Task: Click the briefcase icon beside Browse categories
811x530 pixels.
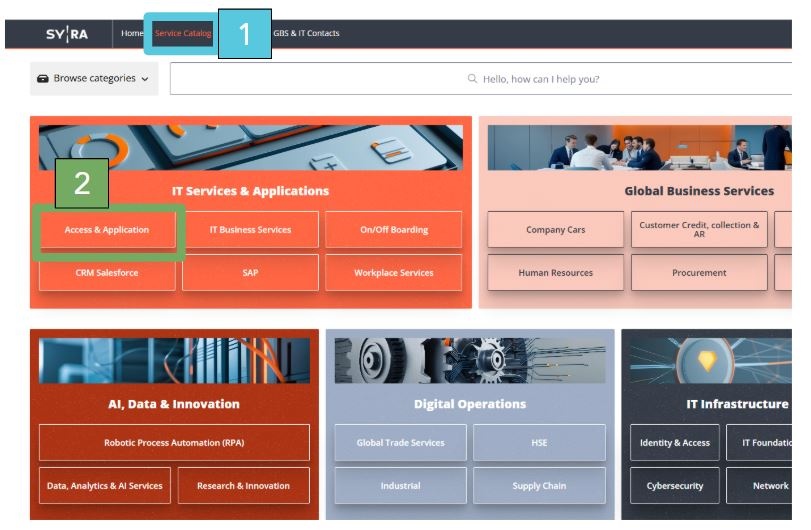Action: click(x=43, y=79)
